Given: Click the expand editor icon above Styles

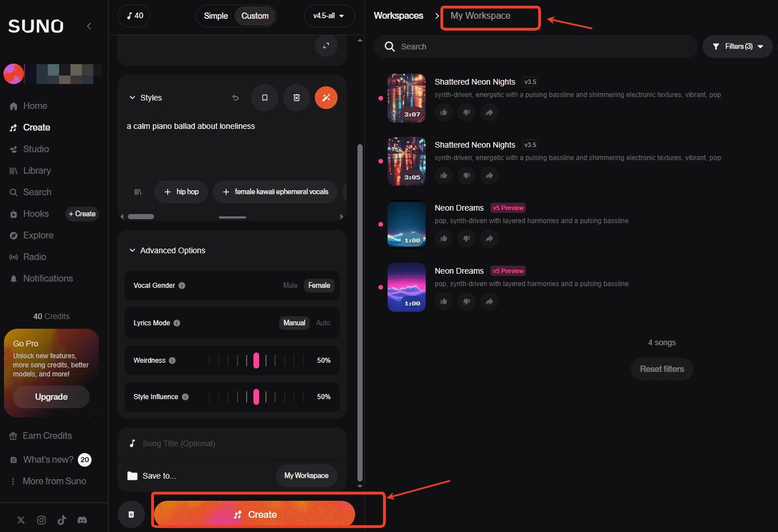Looking at the screenshot, I should pyautogui.click(x=326, y=46).
